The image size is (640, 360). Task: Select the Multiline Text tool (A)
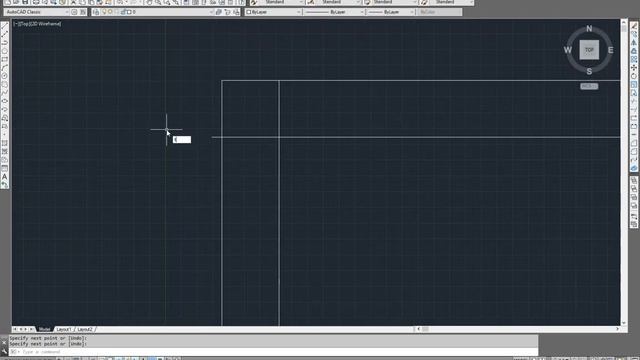[4, 177]
